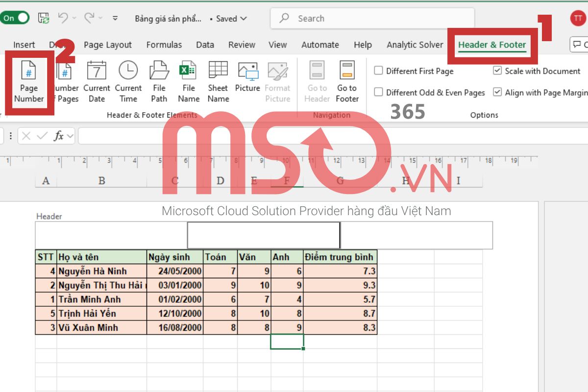Viewport: 588px width, 392px height.
Task: Insert Number of Pages element
Action: (67, 82)
